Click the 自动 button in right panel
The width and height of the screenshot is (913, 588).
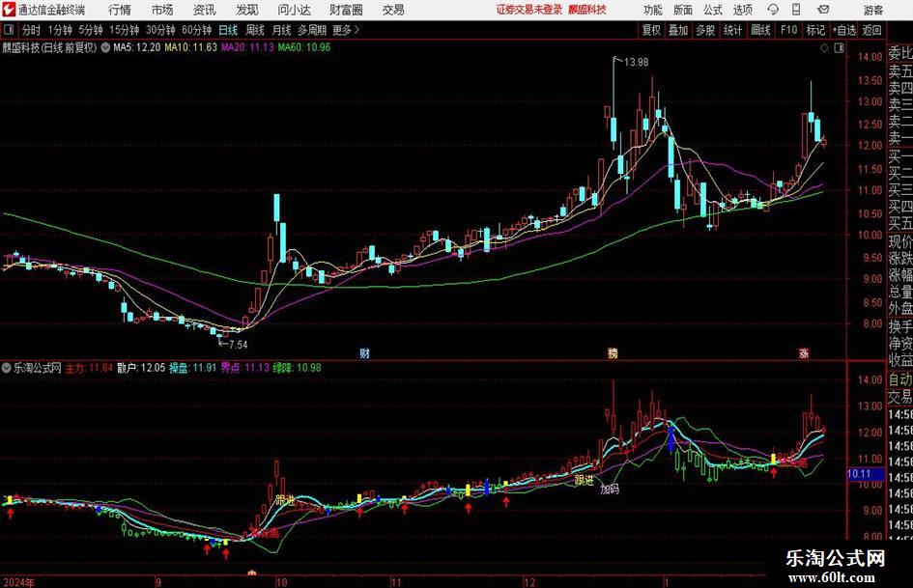pos(900,379)
